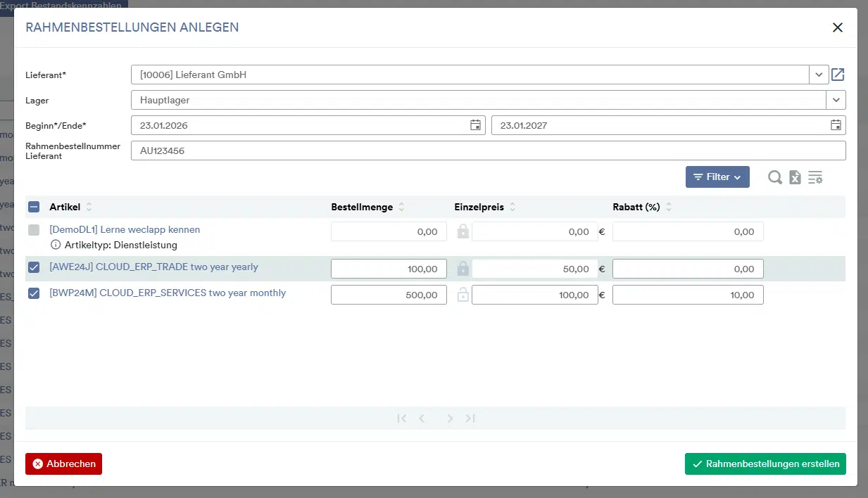Open supplier record via external link icon
The width and height of the screenshot is (868, 498).
838,75
